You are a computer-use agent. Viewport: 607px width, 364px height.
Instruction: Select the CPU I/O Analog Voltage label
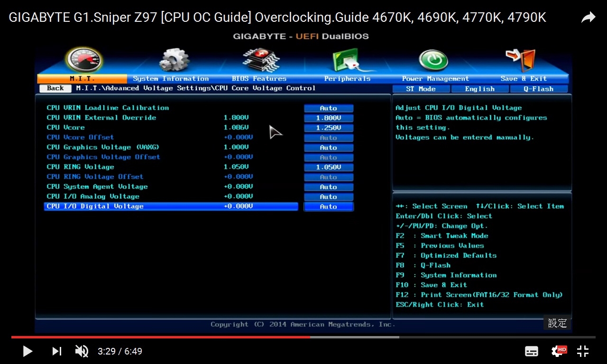click(93, 196)
